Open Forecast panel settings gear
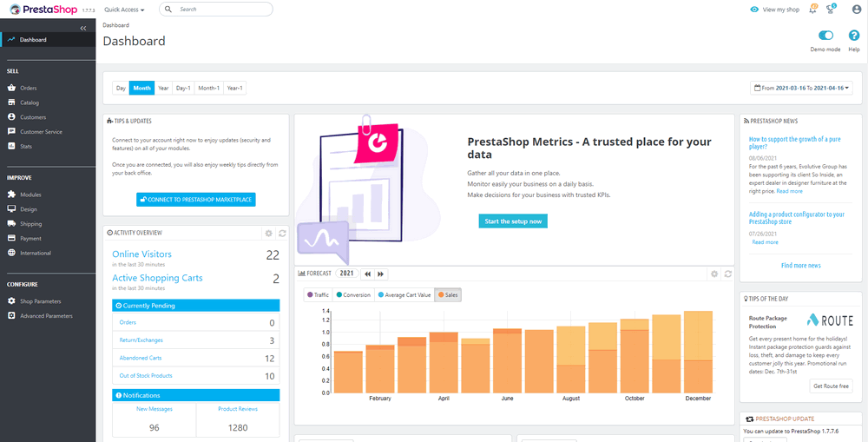 click(x=714, y=274)
